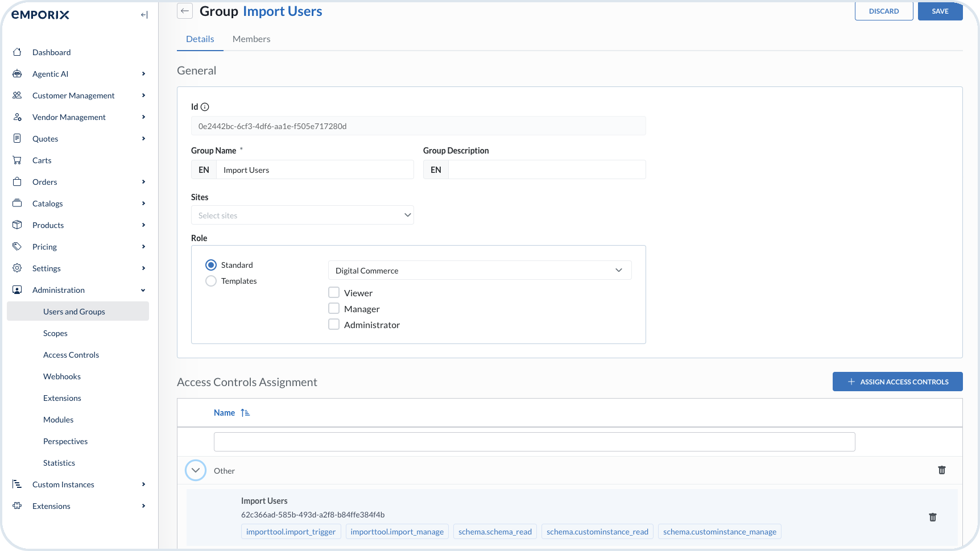Click the Customer Management people icon
This screenshot has width=980, height=551.
pos(17,95)
